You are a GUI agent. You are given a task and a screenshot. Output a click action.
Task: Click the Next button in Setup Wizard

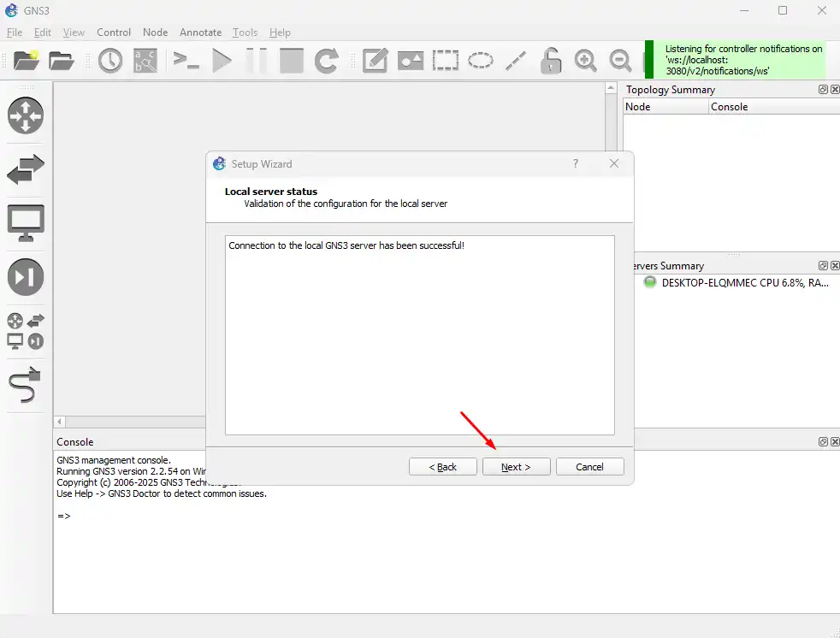516,467
